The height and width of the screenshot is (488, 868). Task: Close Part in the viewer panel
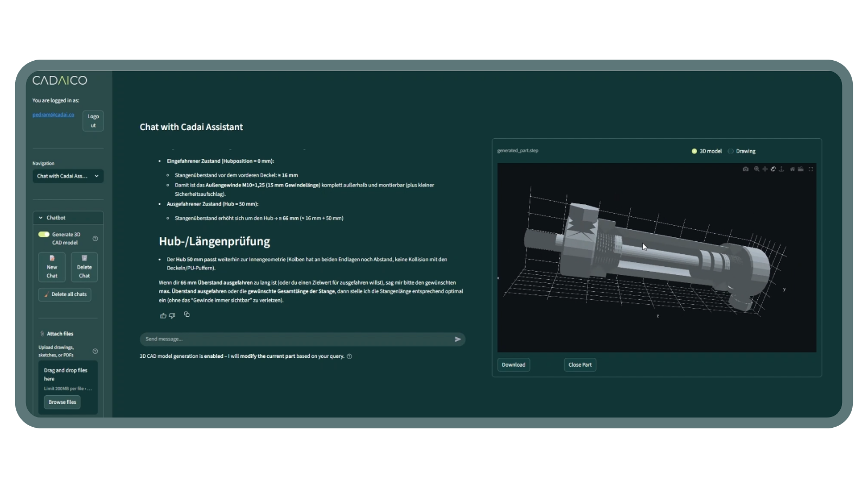tap(579, 364)
